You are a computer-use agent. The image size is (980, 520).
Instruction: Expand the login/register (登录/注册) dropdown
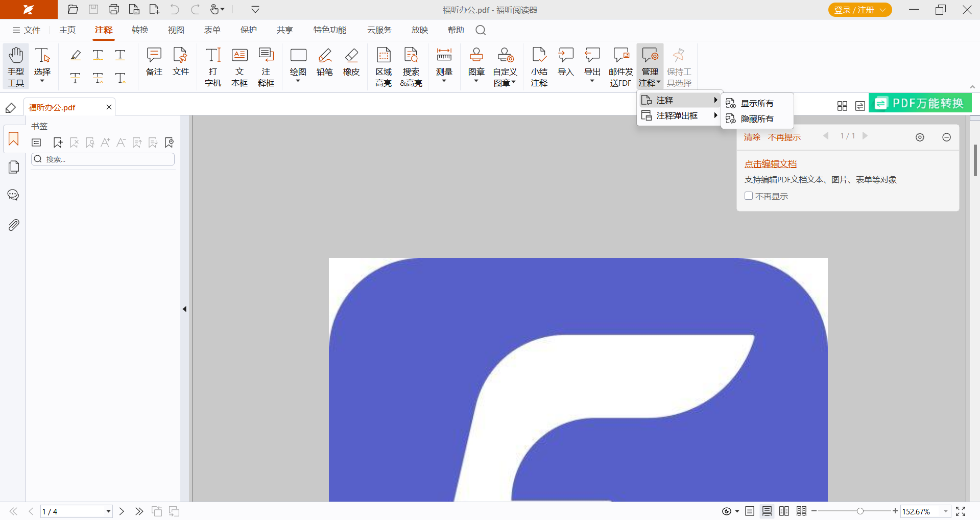pyautogui.click(x=883, y=10)
